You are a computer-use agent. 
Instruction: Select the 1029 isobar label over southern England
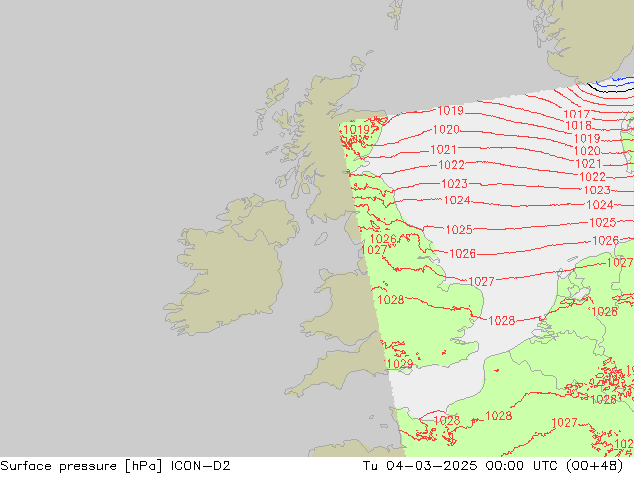[x=399, y=364]
